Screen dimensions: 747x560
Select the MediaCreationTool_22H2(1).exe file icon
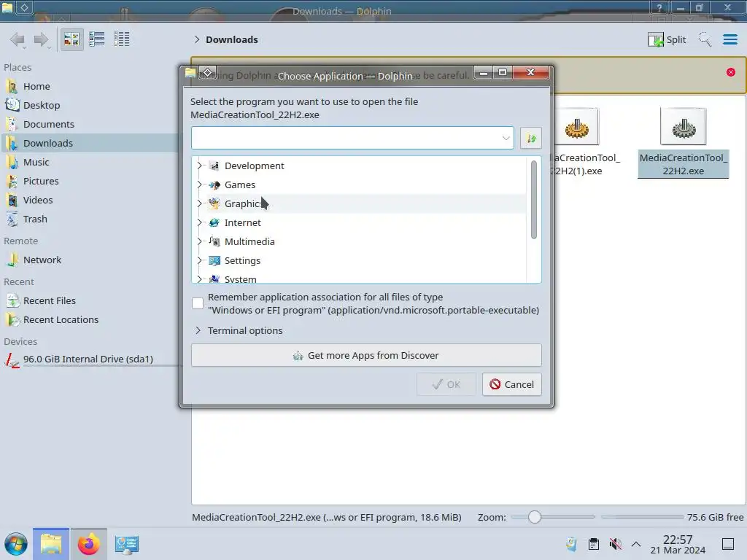576,127
